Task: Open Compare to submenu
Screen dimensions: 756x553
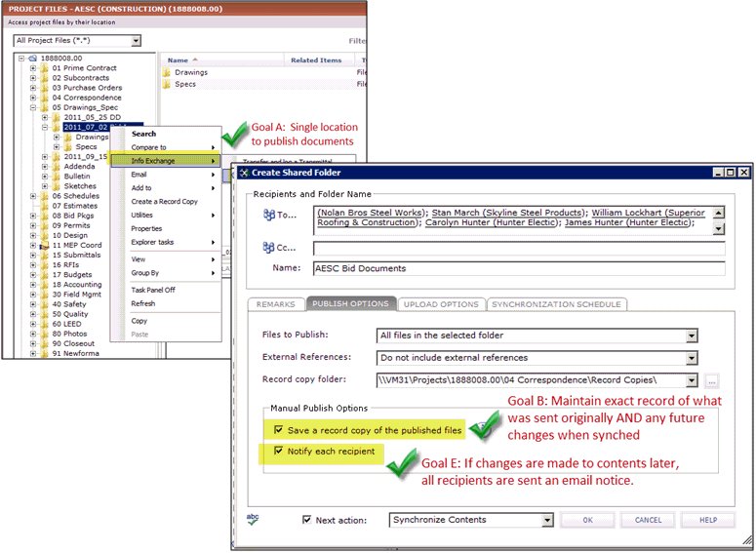Action: click(167, 147)
